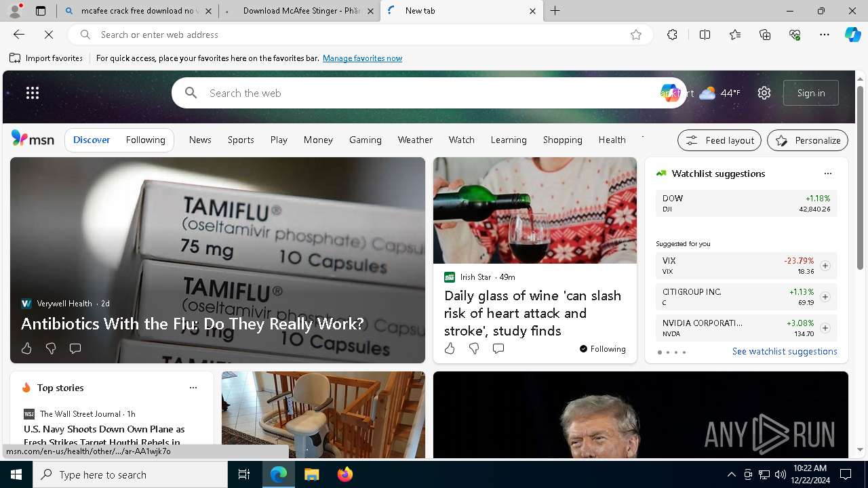
Task: Open the Weather category
Action: tap(415, 140)
